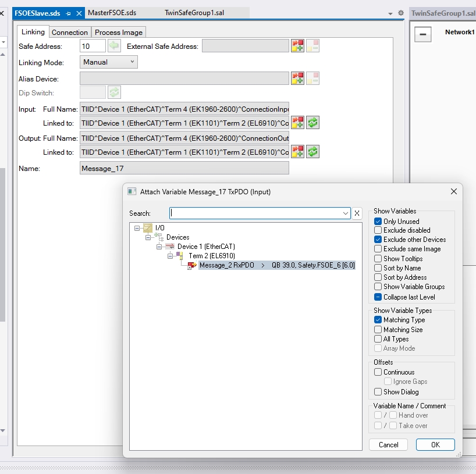Click green refresh icon for Output link
The height and width of the screenshot is (474, 476).
pyautogui.click(x=313, y=152)
